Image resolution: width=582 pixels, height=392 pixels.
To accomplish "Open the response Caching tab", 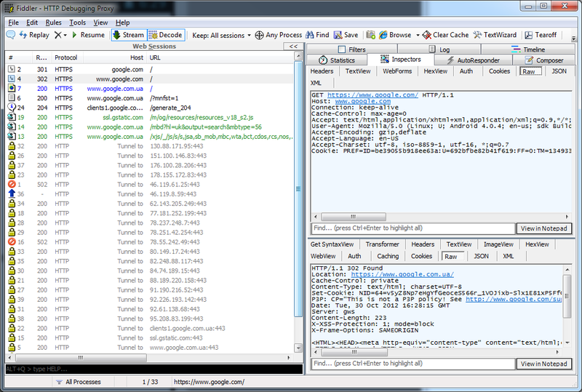I will 388,256.
